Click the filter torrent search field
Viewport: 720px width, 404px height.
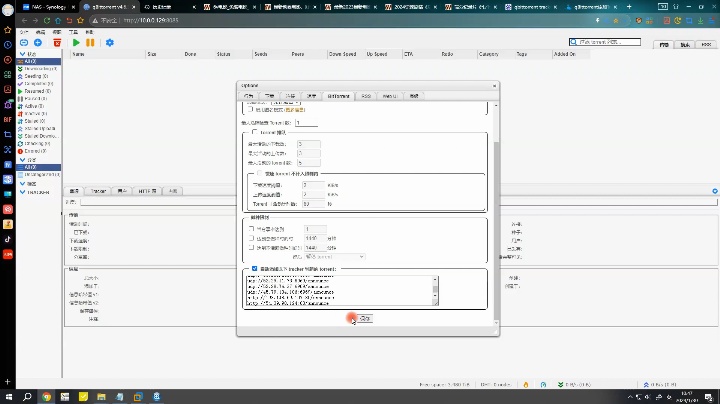coord(605,42)
